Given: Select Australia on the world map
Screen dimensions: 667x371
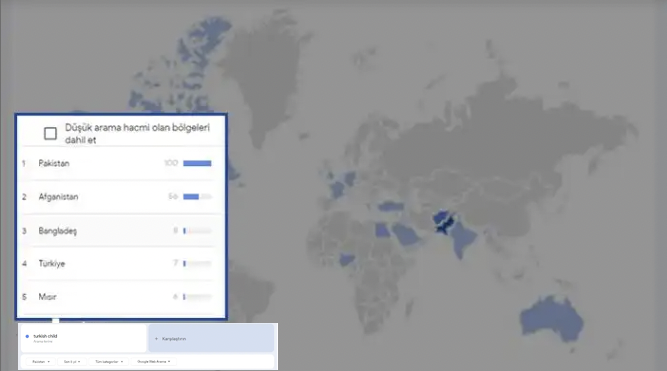Looking at the screenshot, I should pyautogui.click(x=551, y=318).
